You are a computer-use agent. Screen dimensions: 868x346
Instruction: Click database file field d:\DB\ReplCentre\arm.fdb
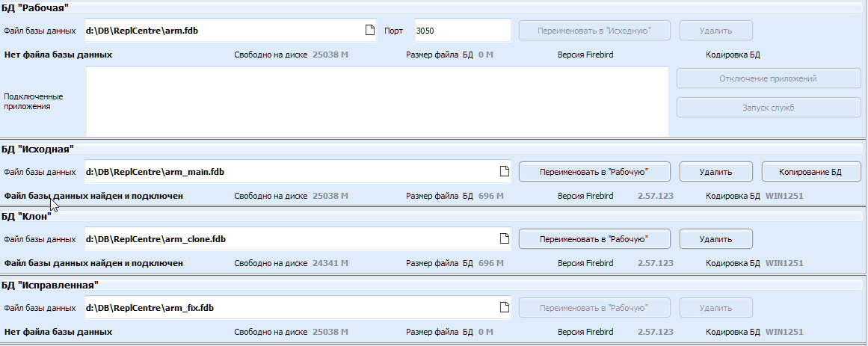tap(230, 31)
